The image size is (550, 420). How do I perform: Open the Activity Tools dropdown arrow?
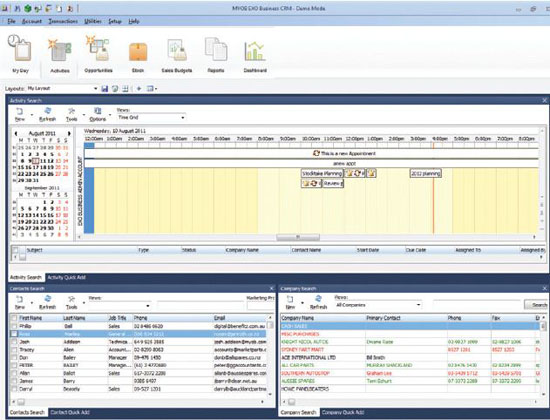pos(83,115)
